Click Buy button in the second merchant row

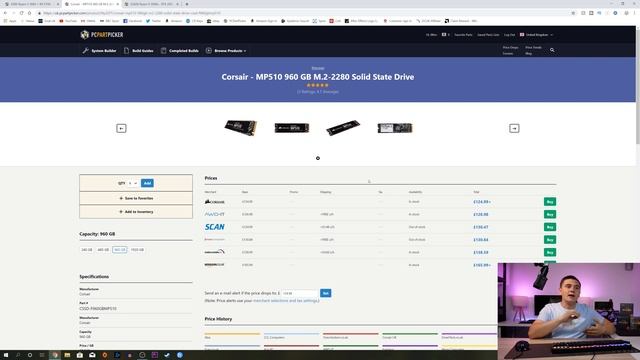[550, 214]
